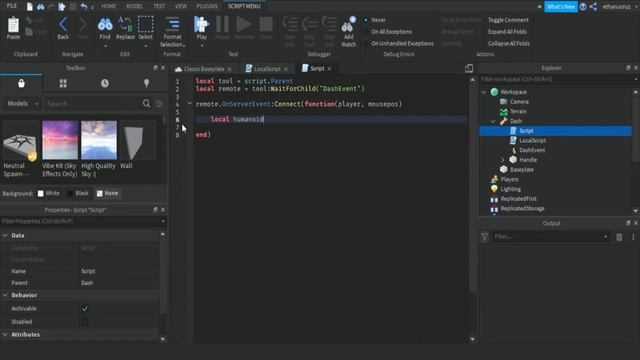Toggle the Disabled property checkbox

point(84,322)
